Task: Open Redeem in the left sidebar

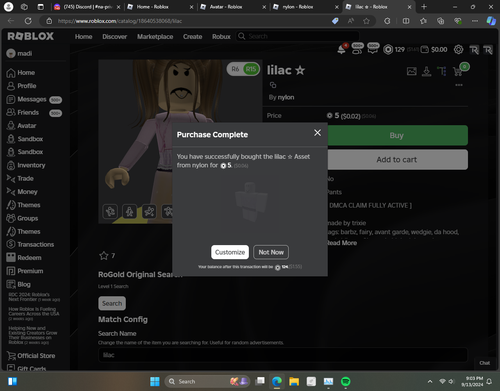Action: [x=24, y=258]
